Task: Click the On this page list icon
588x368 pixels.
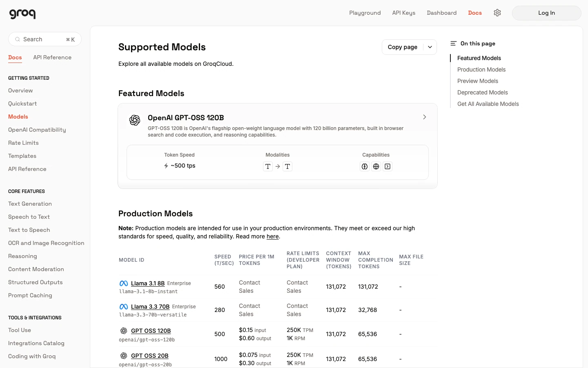Action: [453, 43]
